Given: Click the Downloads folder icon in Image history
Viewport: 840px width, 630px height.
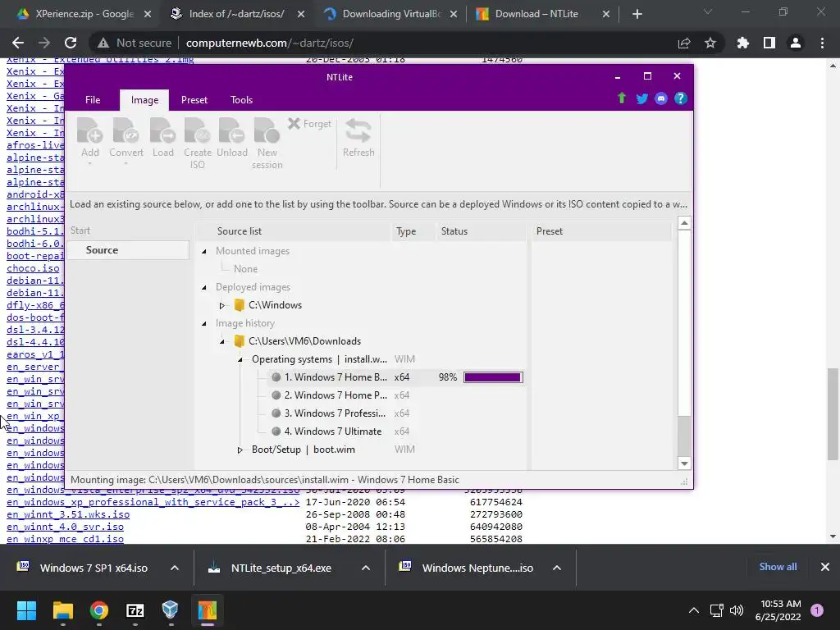Looking at the screenshot, I should click(x=240, y=341).
